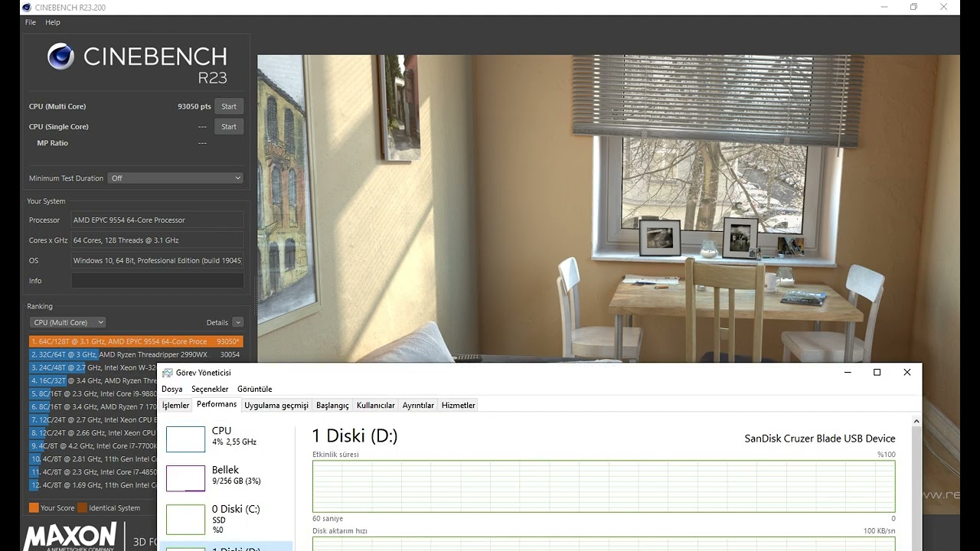The image size is (980, 551).
Task: Click the Cinebench R23 sphere logo
Action: tap(60, 57)
